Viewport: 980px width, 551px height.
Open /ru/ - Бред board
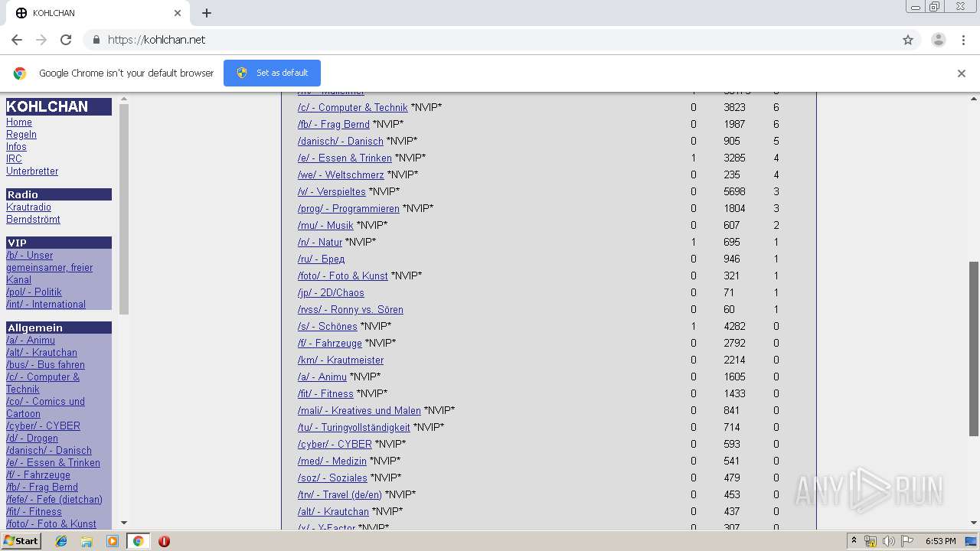(321, 259)
